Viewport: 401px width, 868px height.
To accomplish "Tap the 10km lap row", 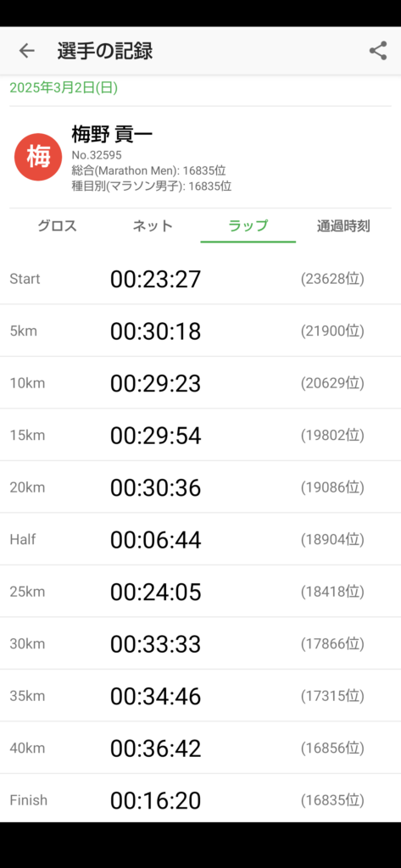I will coord(200,383).
